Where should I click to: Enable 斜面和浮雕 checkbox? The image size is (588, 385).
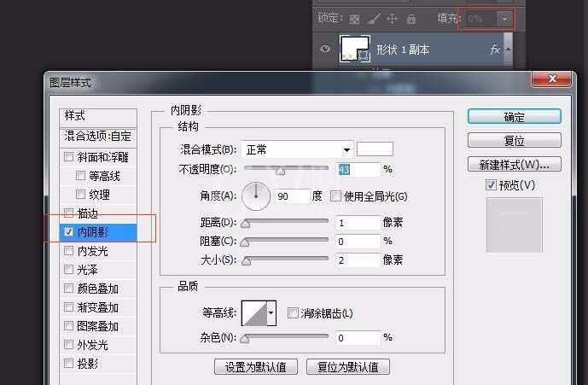click(68, 156)
